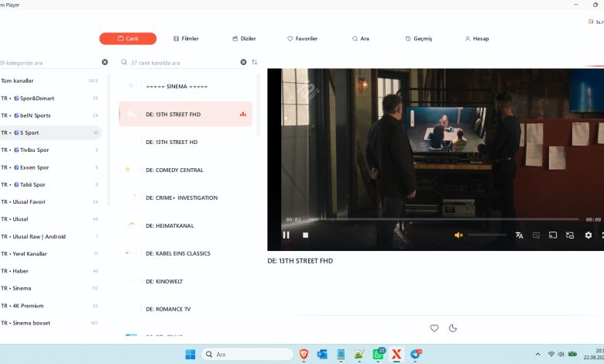Add channel to favorites heart icon

tap(434, 328)
